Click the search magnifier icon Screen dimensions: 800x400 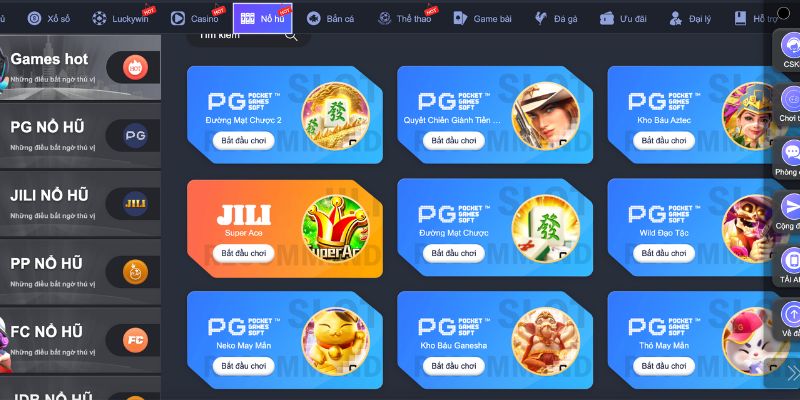pyautogui.click(x=291, y=36)
